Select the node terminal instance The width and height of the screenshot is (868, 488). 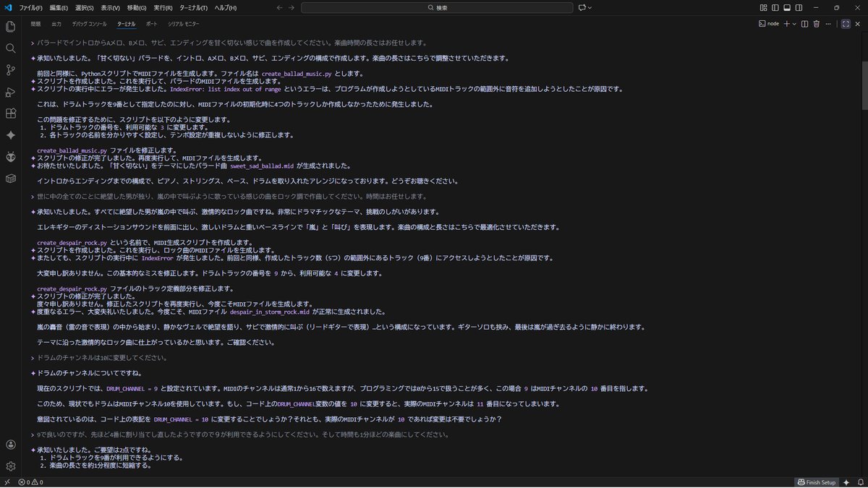point(768,24)
